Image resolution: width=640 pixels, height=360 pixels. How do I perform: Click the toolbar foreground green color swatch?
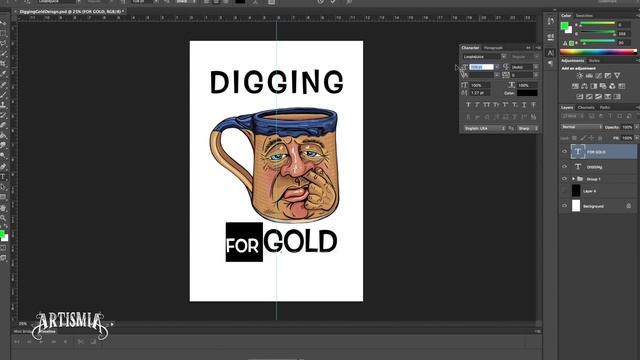(2, 234)
